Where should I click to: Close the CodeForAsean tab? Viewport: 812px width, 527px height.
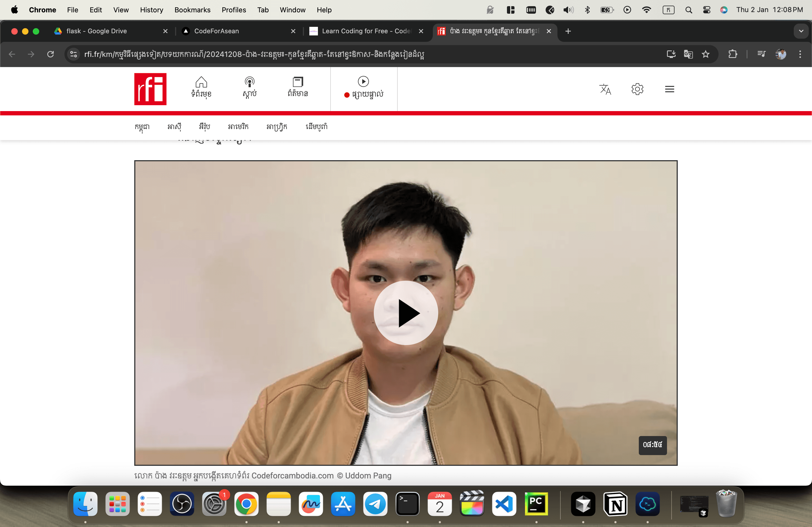click(293, 31)
